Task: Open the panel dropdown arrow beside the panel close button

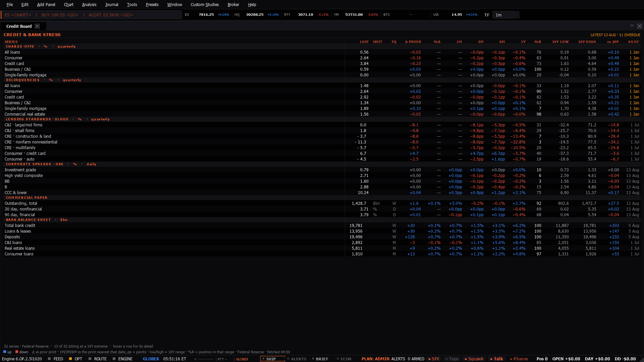Action: [x=632, y=26]
